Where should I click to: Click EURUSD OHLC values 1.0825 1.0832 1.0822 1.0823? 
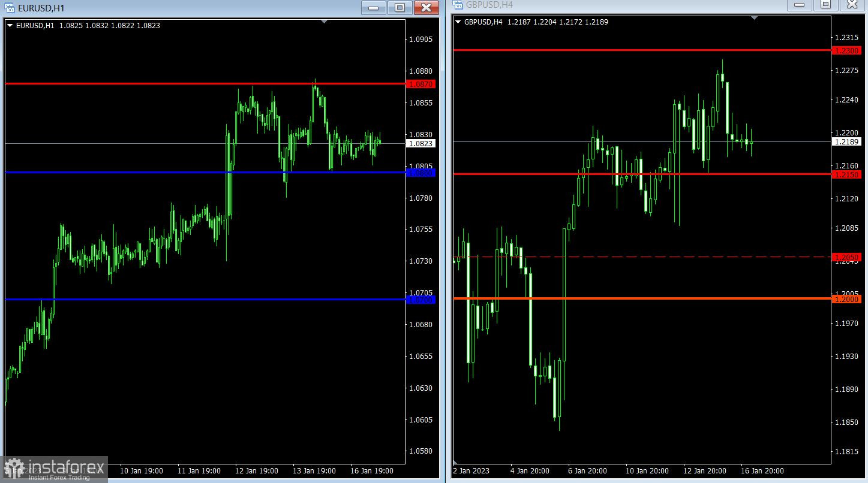pos(110,26)
